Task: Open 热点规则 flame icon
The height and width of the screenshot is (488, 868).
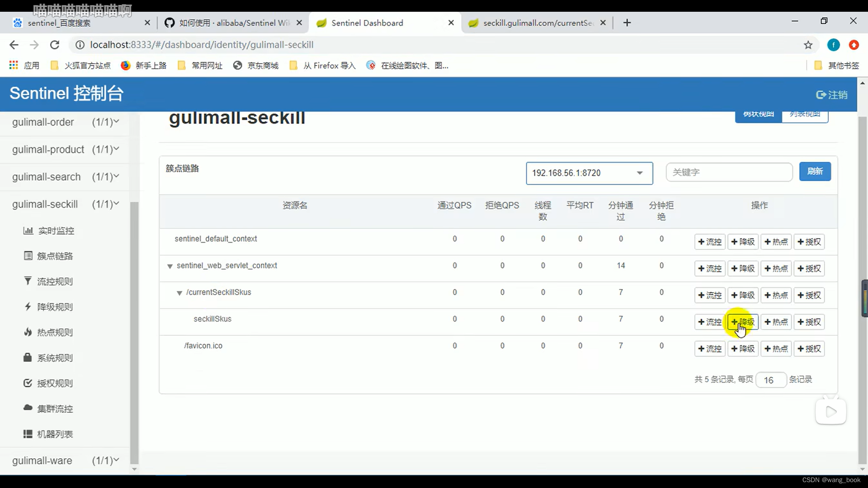Action: click(x=28, y=332)
